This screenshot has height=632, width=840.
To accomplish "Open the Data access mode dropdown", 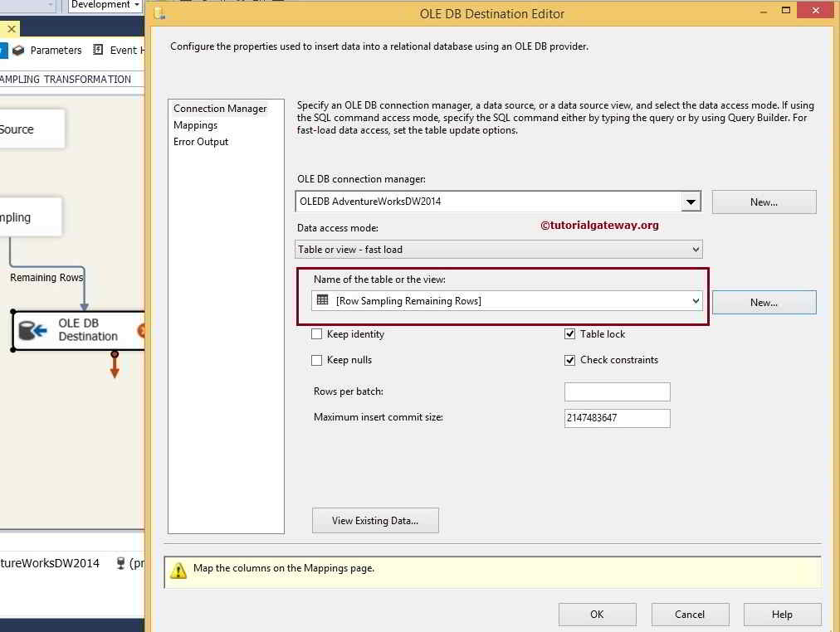I will tap(696, 249).
